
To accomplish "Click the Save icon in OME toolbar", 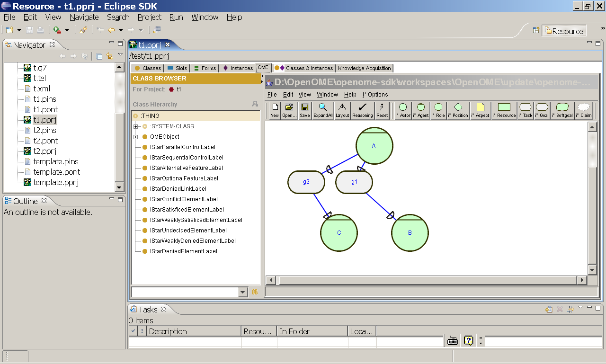I will click(304, 110).
